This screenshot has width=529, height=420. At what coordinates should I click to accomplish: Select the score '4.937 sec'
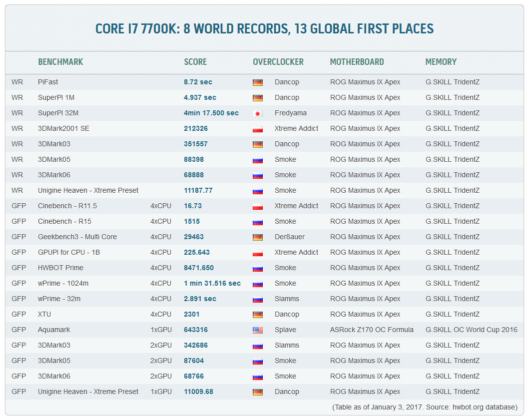coord(200,97)
